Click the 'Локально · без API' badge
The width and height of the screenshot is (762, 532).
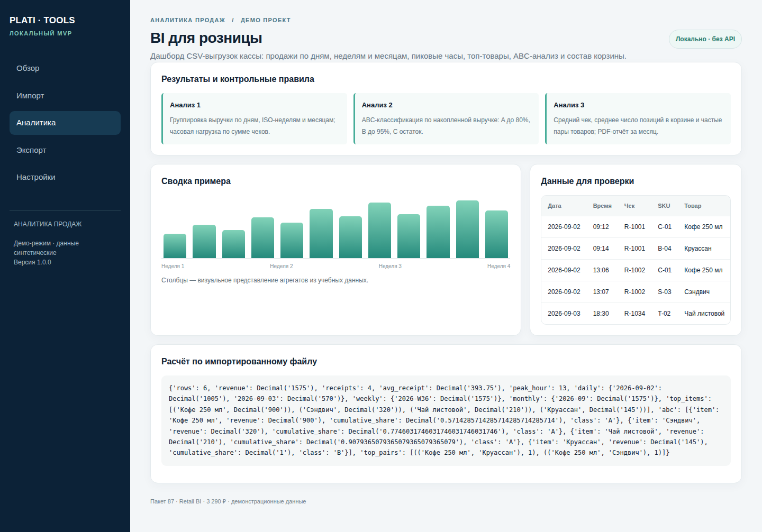tap(705, 39)
